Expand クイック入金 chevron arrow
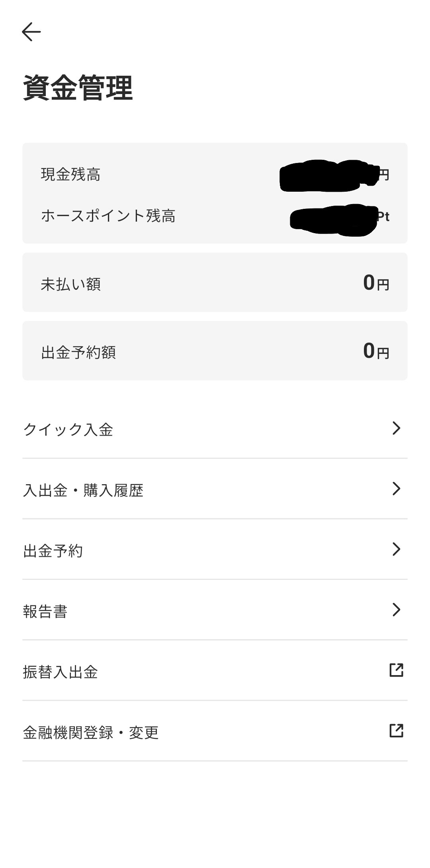 click(396, 428)
